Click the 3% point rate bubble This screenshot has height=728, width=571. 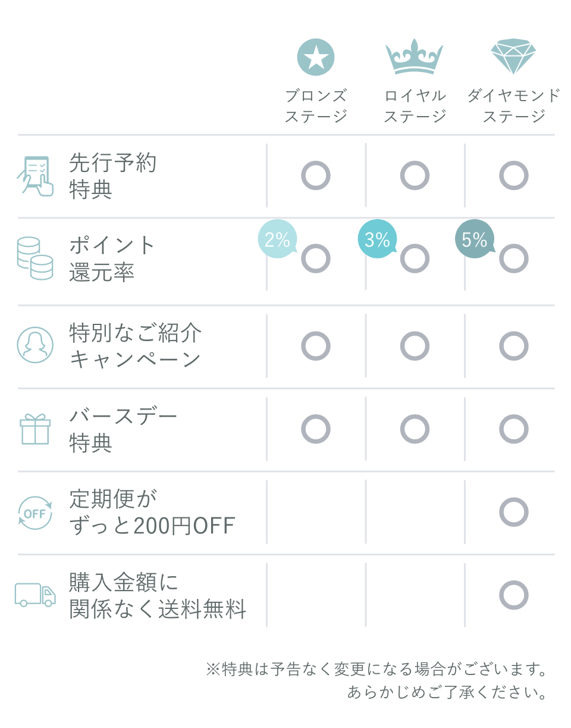click(377, 239)
